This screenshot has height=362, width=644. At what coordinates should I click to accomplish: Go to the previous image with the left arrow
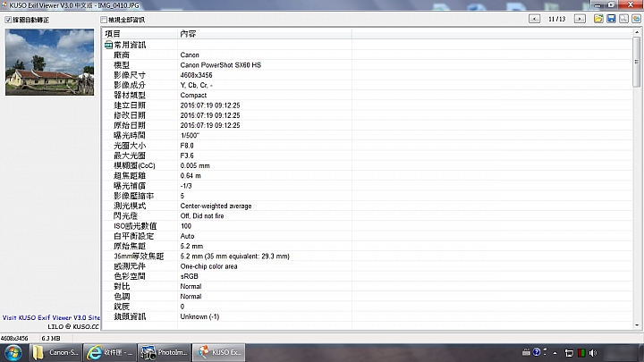pyautogui.click(x=534, y=19)
